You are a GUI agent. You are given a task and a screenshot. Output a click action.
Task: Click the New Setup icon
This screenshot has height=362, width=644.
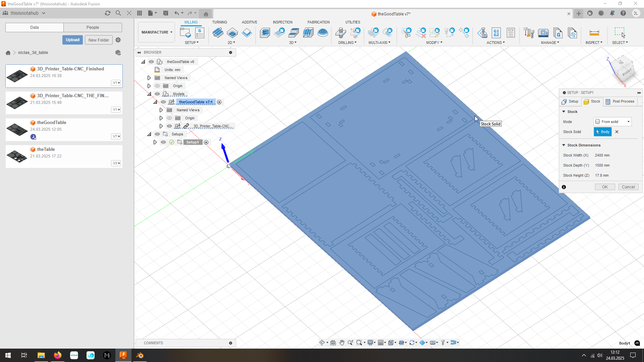(185, 33)
